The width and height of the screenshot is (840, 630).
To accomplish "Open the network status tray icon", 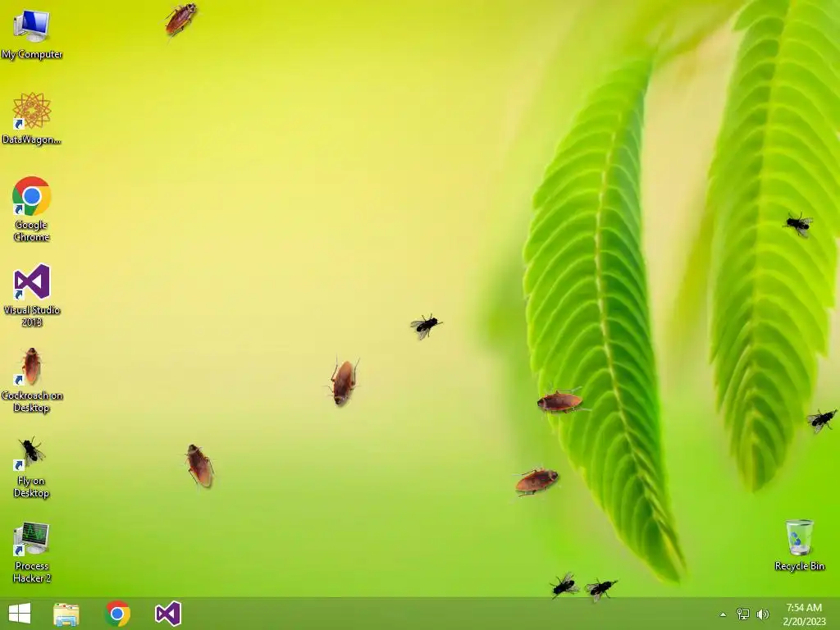I will pyautogui.click(x=743, y=614).
